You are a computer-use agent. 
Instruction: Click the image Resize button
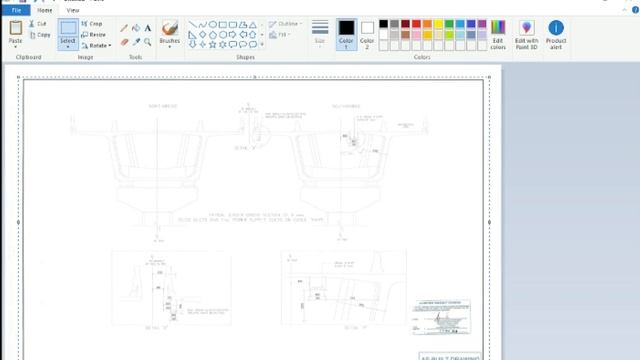tap(93, 35)
